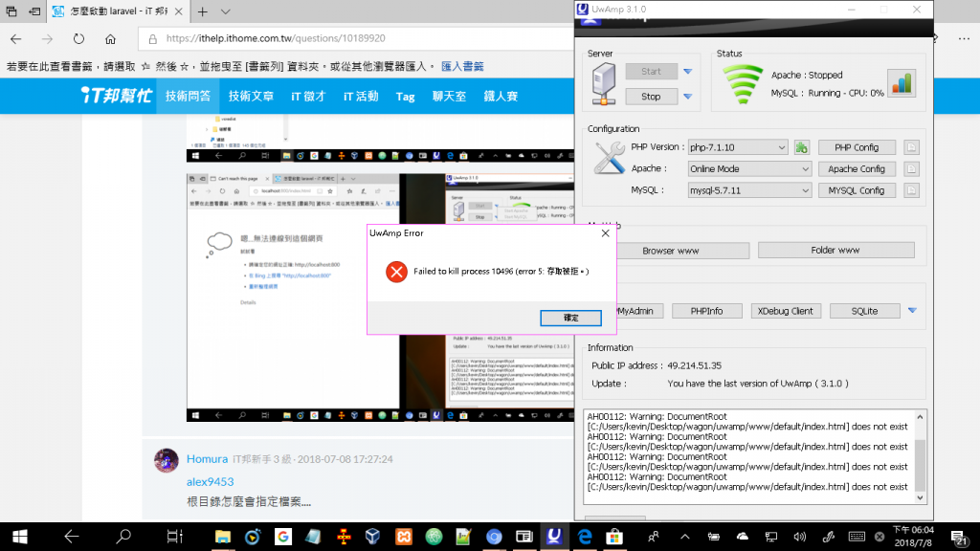Open PHPInfo in UwAmp
The image size is (980, 551).
click(707, 311)
